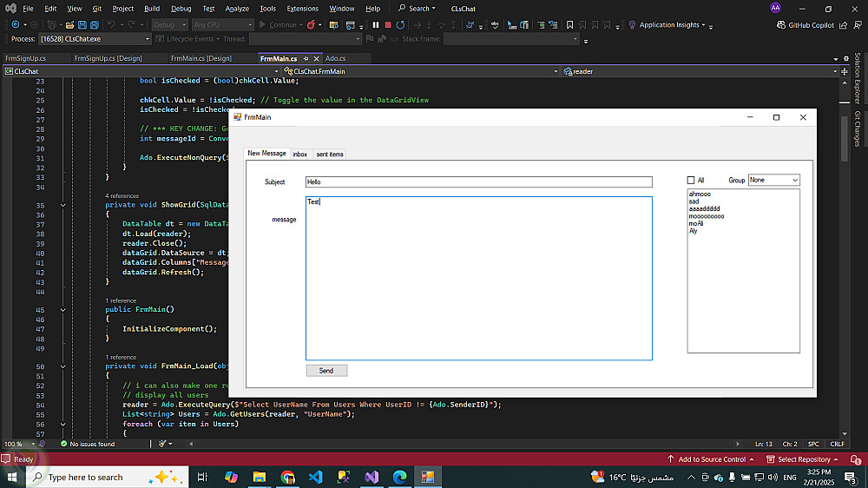Open Visual Studio Code from the taskbar
The height and width of the screenshot is (488, 868).
[316, 477]
